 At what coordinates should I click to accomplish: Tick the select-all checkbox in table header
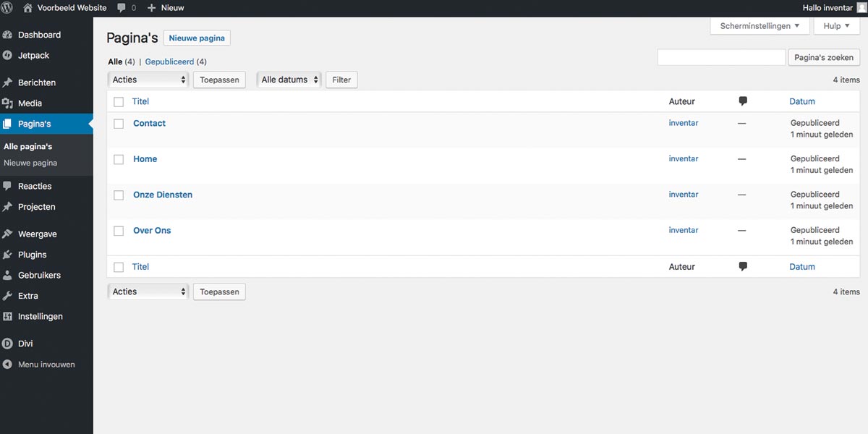click(x=119, y=102)
